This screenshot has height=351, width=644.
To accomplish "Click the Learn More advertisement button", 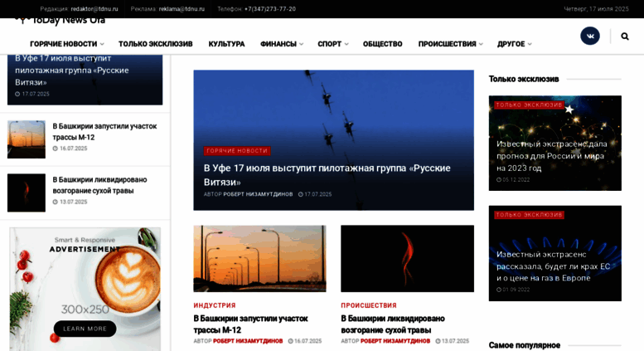I will click(85, 329).
